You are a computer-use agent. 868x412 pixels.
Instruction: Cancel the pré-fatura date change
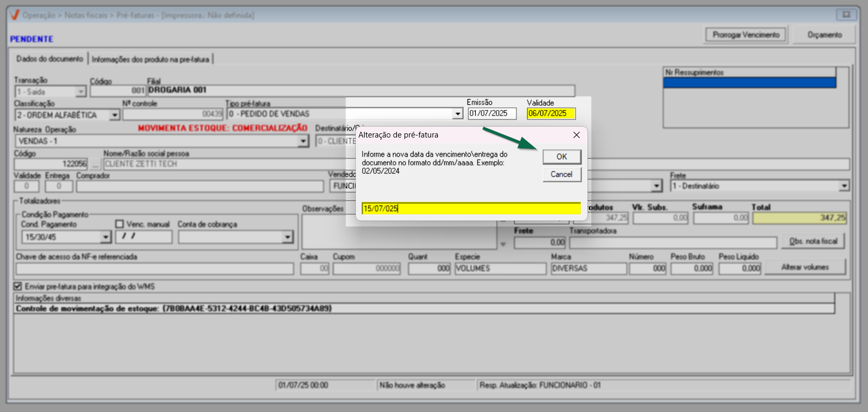[x=562, y=174]
